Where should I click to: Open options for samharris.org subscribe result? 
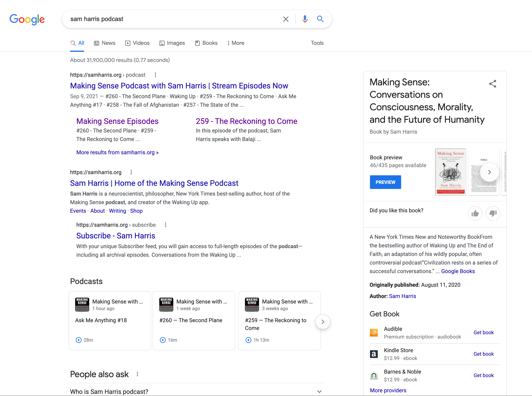coord(165,225)
